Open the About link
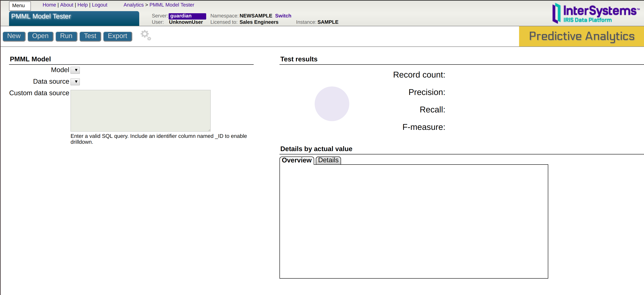 click(67, 5)
